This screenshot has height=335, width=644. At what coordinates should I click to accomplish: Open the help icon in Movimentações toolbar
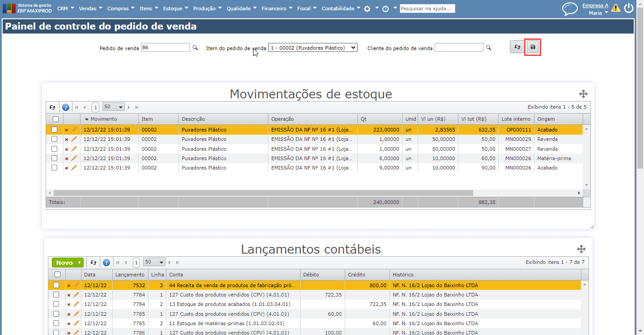[65, 107]
